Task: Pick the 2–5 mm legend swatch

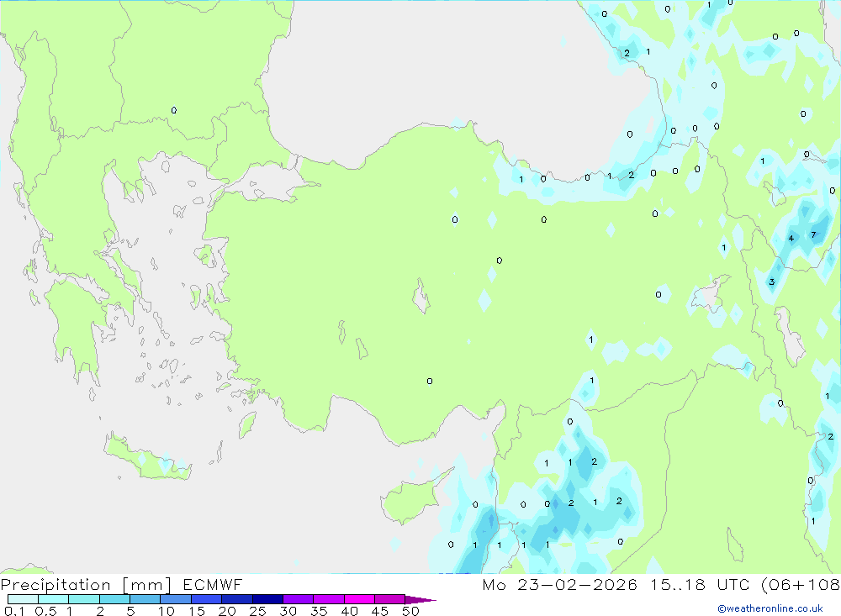Action: [114, 599]
